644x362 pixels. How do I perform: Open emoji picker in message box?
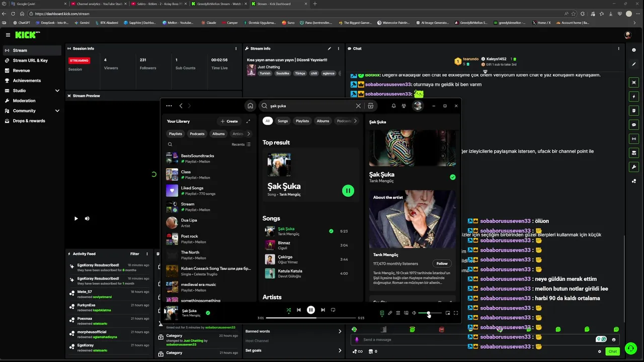[613, 340]
